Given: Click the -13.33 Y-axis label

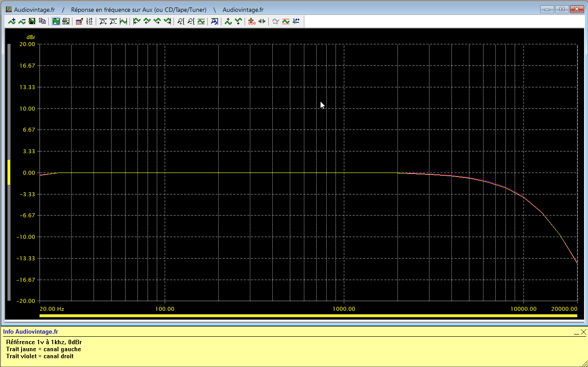Looking at the screenshot, I should 27,259.
